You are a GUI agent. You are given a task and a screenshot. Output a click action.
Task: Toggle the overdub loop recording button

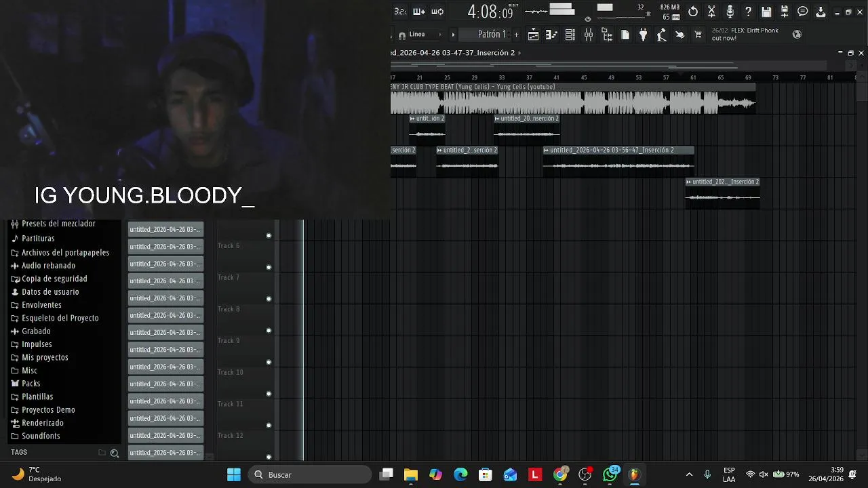tap(419, 12)
